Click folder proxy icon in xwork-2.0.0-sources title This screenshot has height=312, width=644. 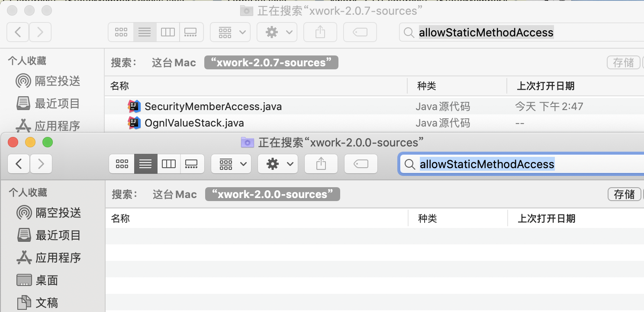tap(247, 142)
